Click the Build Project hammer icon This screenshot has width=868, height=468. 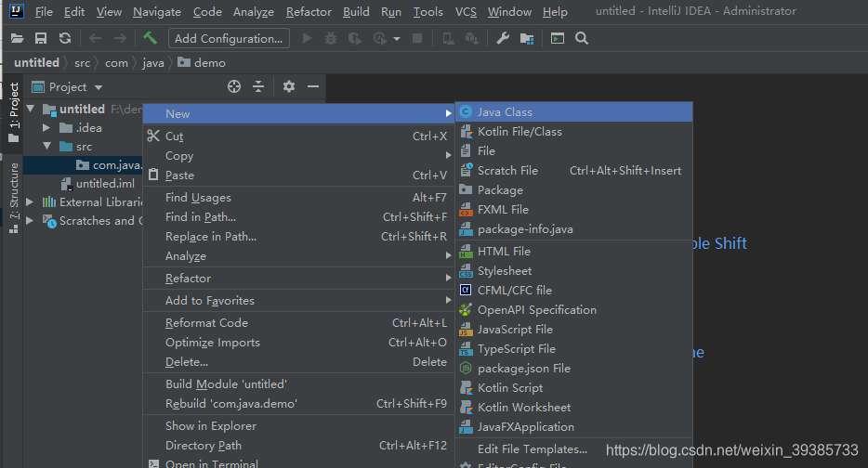150,38
